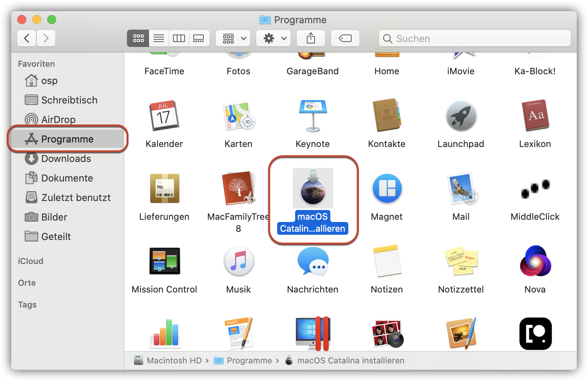Viewport: 588px width, 381px height.
Task: Expand the Orte sidebar section
Action: [27, 283]
